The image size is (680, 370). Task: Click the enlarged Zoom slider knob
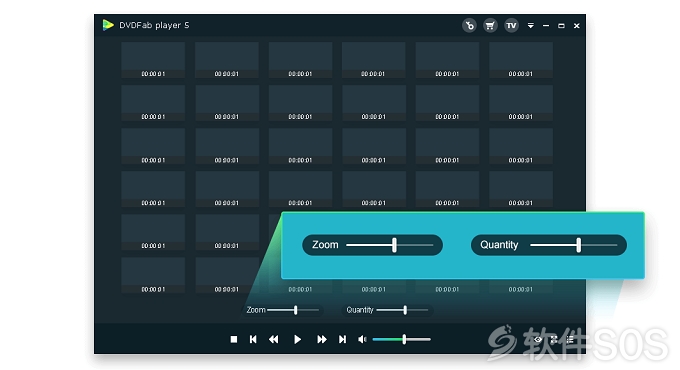(x=394, y=245)
